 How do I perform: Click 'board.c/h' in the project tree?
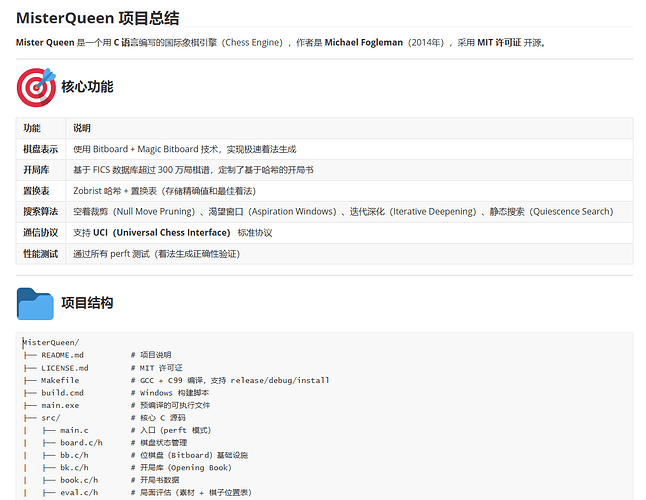(81, 443)
